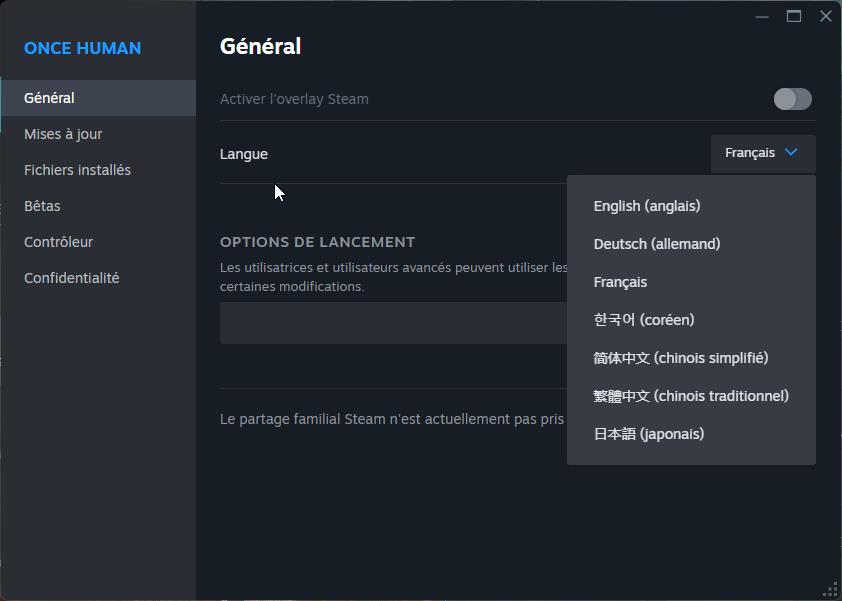Viewport: 842px width, 601px height.
Task: Switch to Mises à jour tab
Action: point(63,134)
